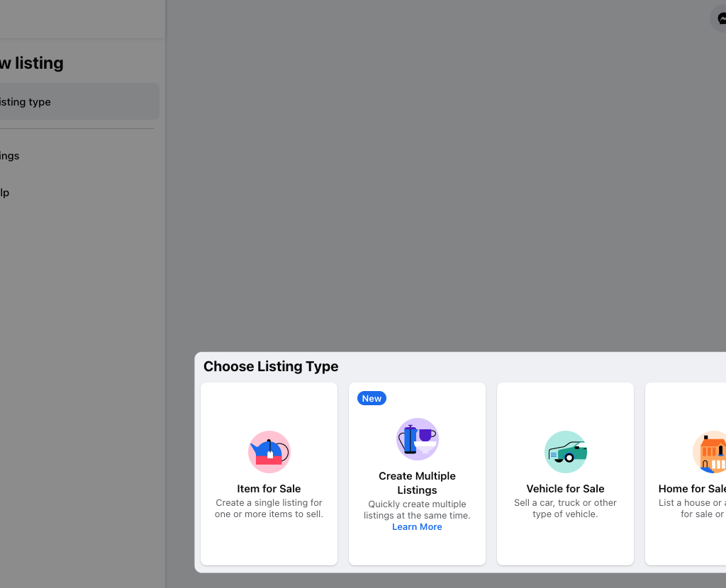Screen dimensions: 726x588
Task: Click the price tag inside the teapot icon
Action: click(270, 454)
